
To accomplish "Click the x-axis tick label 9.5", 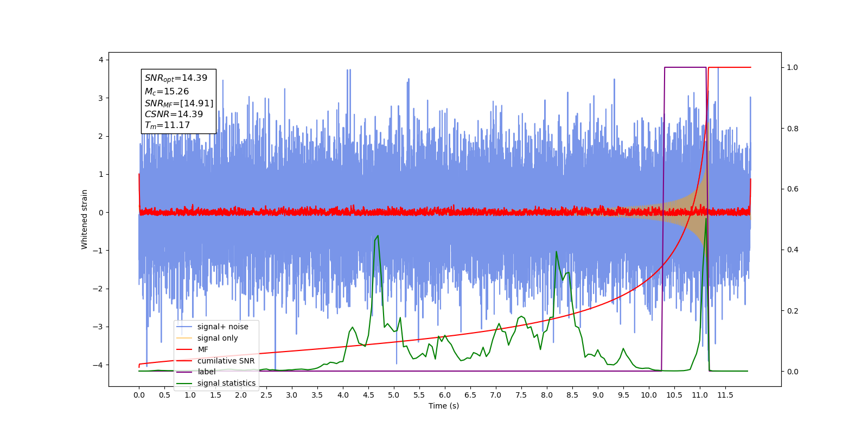I will [623, 395].
